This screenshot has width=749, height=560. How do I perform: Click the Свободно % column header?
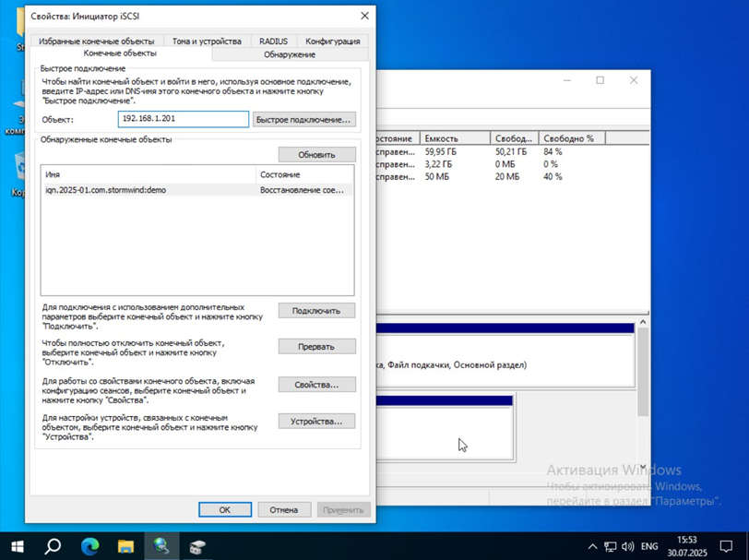click(572, 138)
